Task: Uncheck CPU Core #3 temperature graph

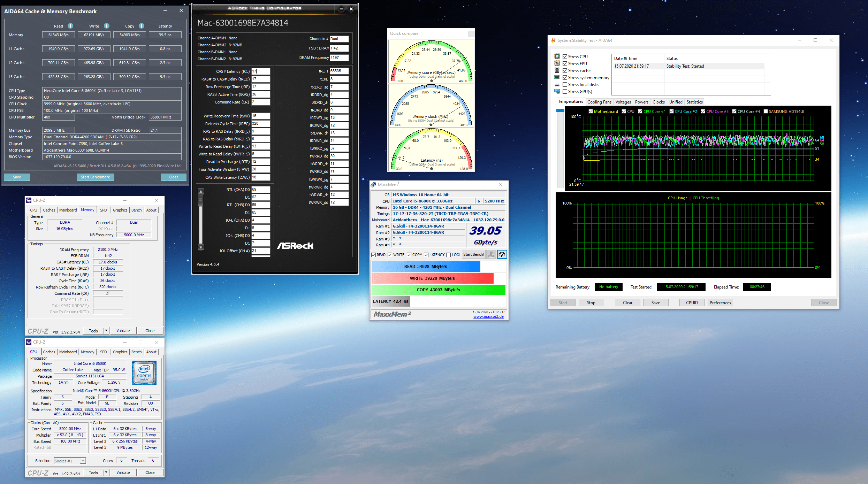Action: coord(703,112)
